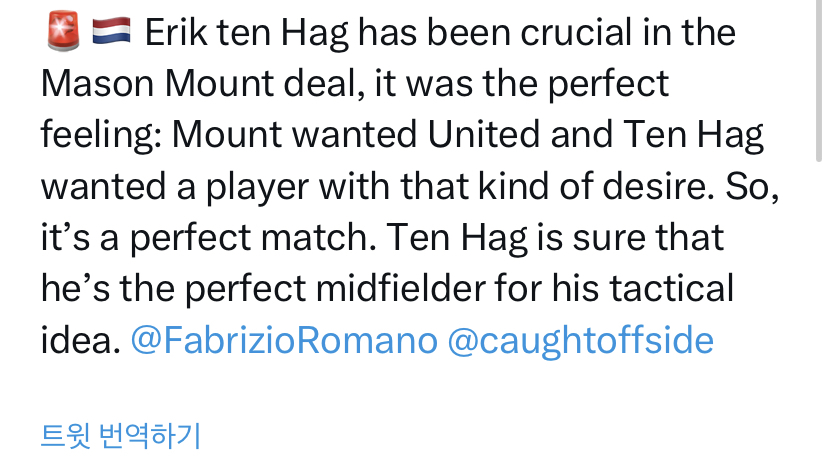Click the name 'Erik' in the tweet
828x457 pixels.
(x=176, y=33)
